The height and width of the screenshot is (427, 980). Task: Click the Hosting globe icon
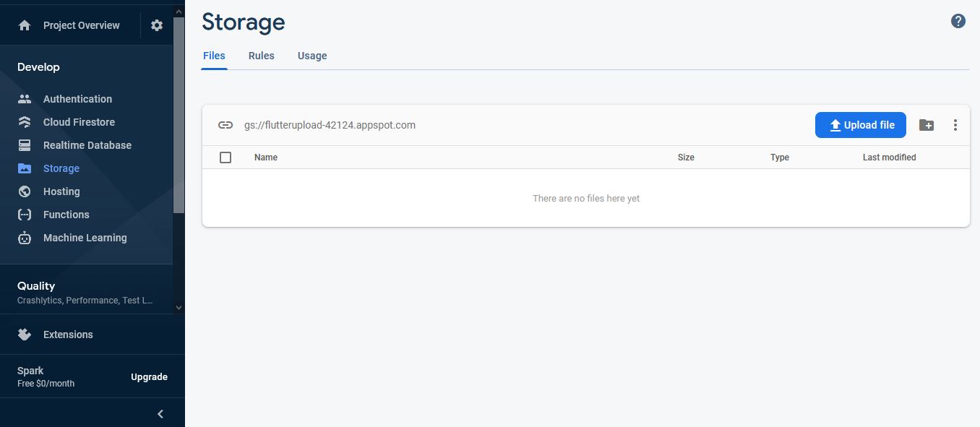tap(25, 191)
